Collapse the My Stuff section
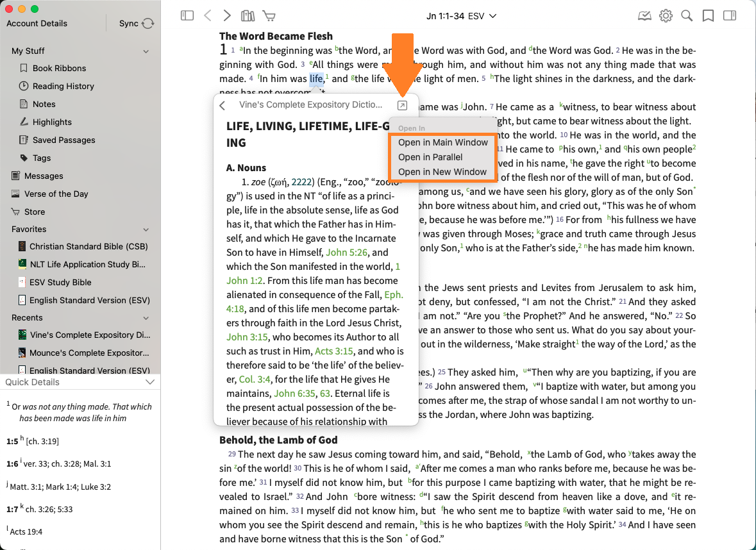The width and height of the screenshot is (756, 550). click(x=146, y=51)
